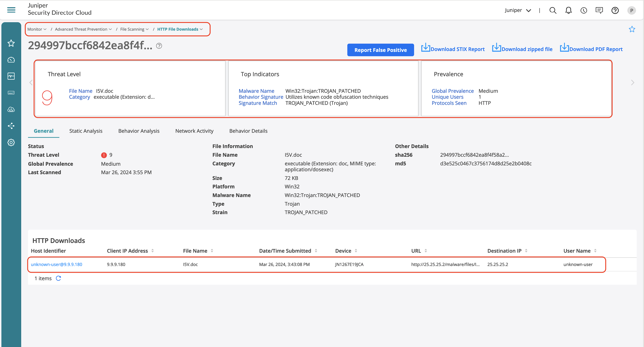This screenshot has height=347, width=644.
Task: Open the hamburger navigation menu
Action: click(11, 10)
